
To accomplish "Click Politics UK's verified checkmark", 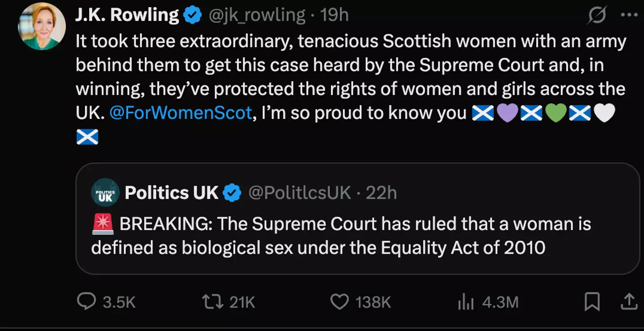I will pos(231,193).
